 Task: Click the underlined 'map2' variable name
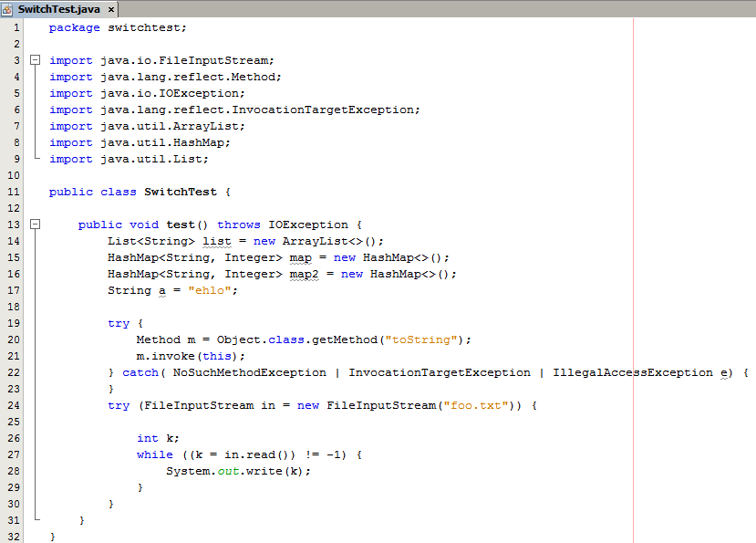coord(304,274)
